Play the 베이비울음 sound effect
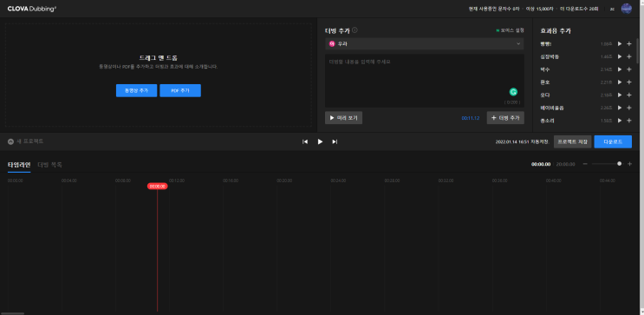Image resolution: width=644 pixels, height=315 pixels. click(620, 108)
